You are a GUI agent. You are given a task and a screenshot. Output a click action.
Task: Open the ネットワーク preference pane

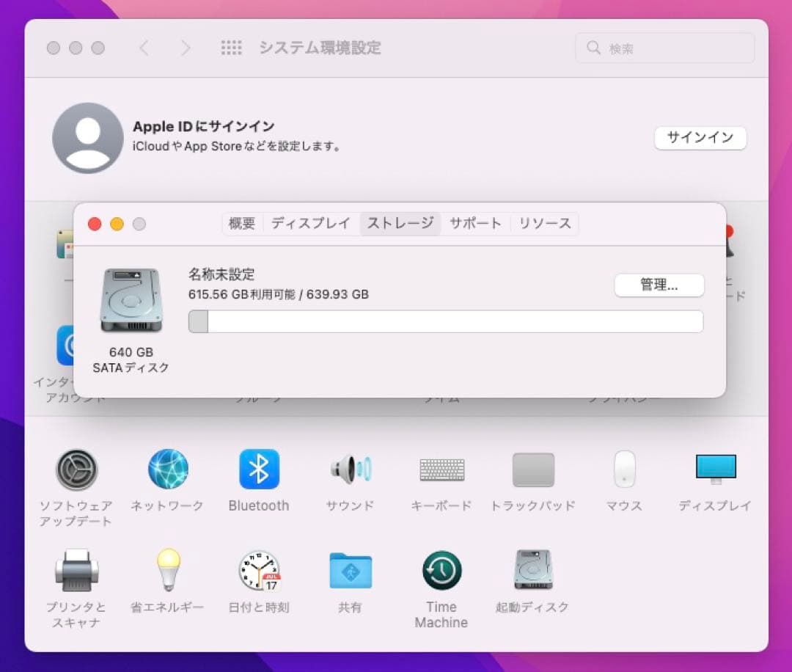[167, 470]
